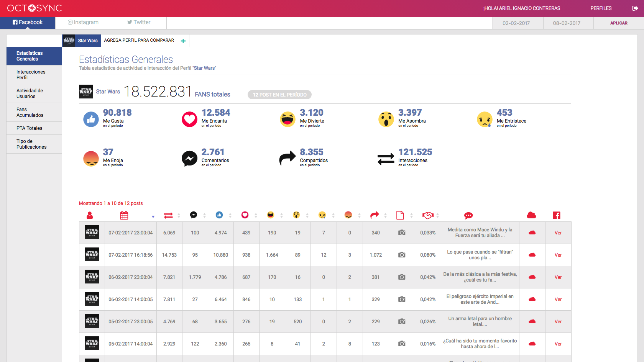Click the messenger comments column header icon
The width and height of the screenshot is (644, 362).
tap(194, 215)
